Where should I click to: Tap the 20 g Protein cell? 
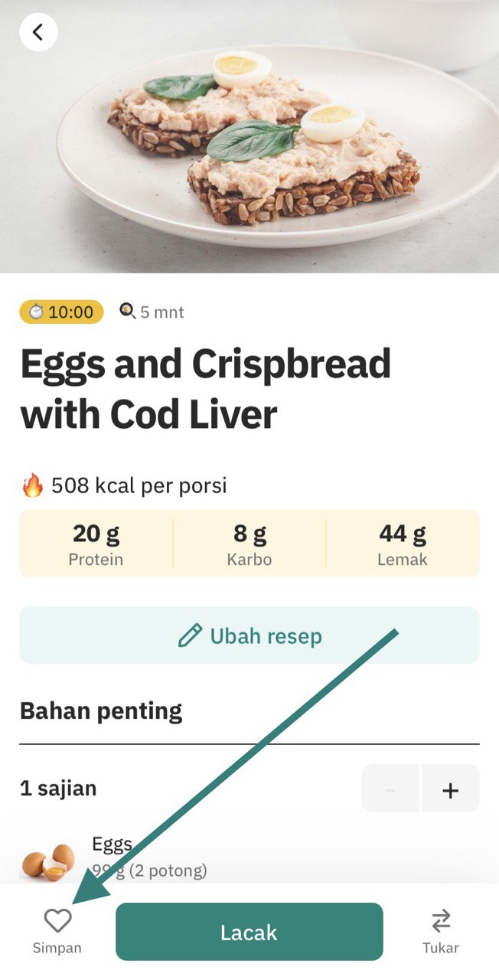click(96, 544)
